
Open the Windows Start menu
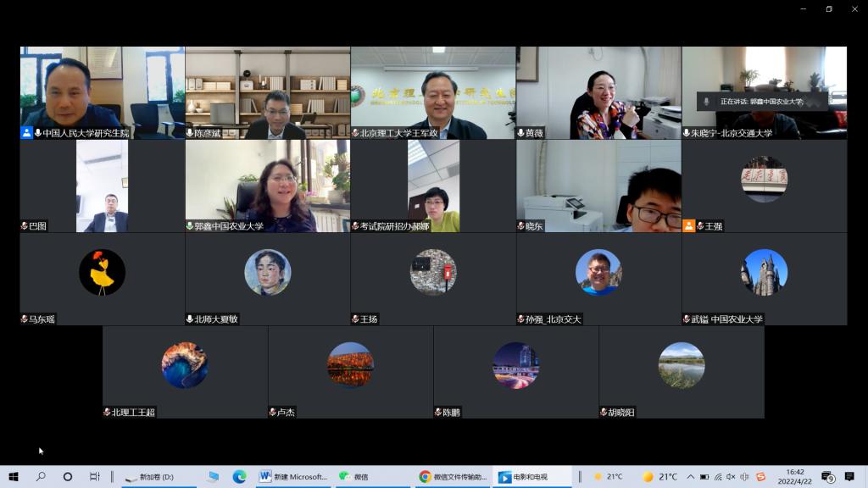14,477
